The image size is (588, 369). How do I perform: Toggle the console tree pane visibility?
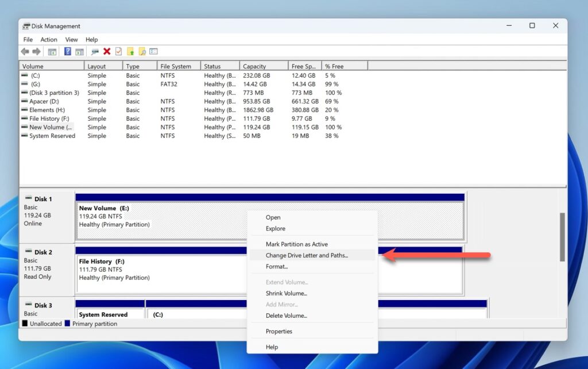point(51,51)
